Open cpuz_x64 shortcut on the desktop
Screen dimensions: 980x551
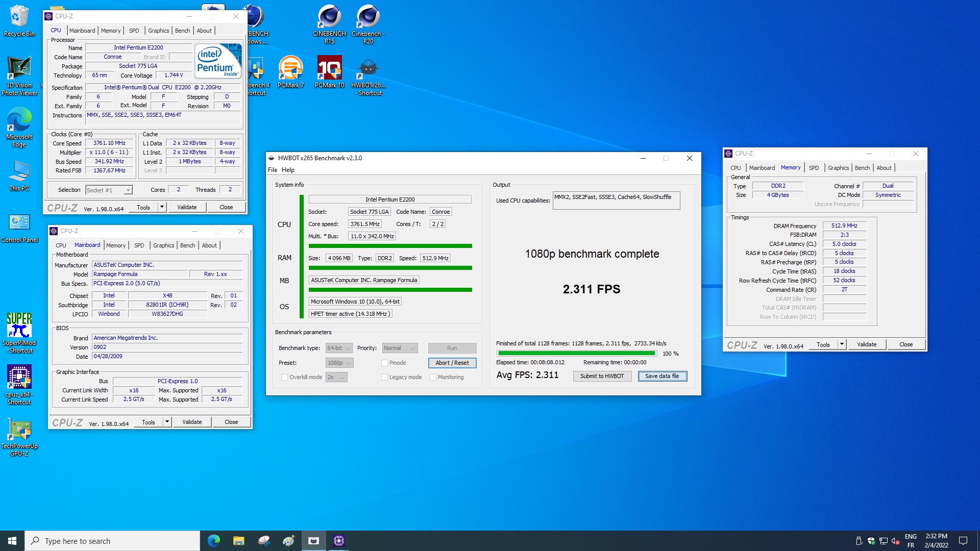[x=19, y=385]
